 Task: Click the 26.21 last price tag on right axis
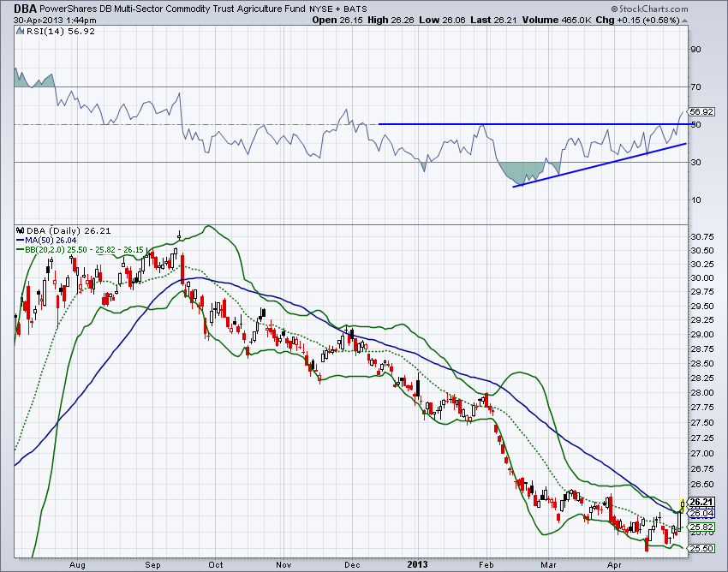pyautogui.click(x=701, y=502)
